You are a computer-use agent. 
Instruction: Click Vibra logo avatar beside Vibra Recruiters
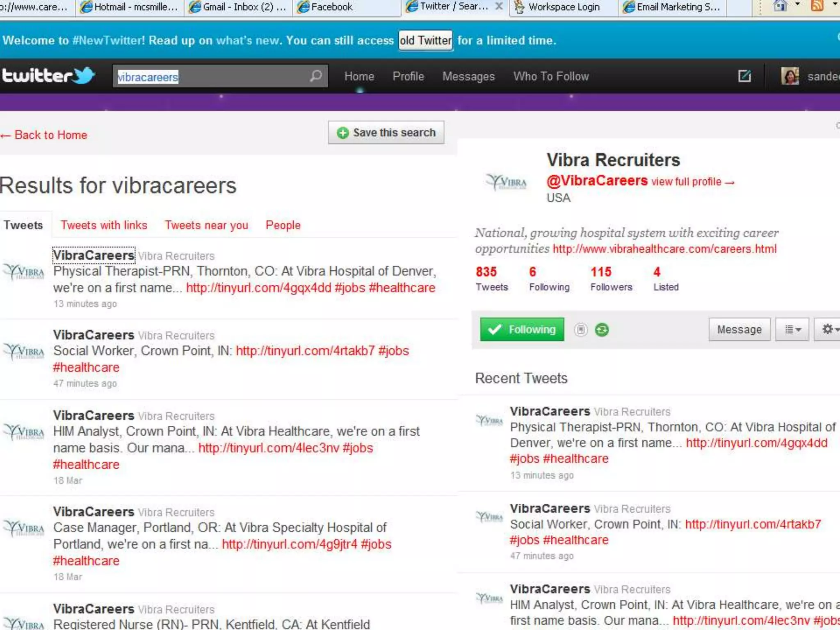[506, 181]
